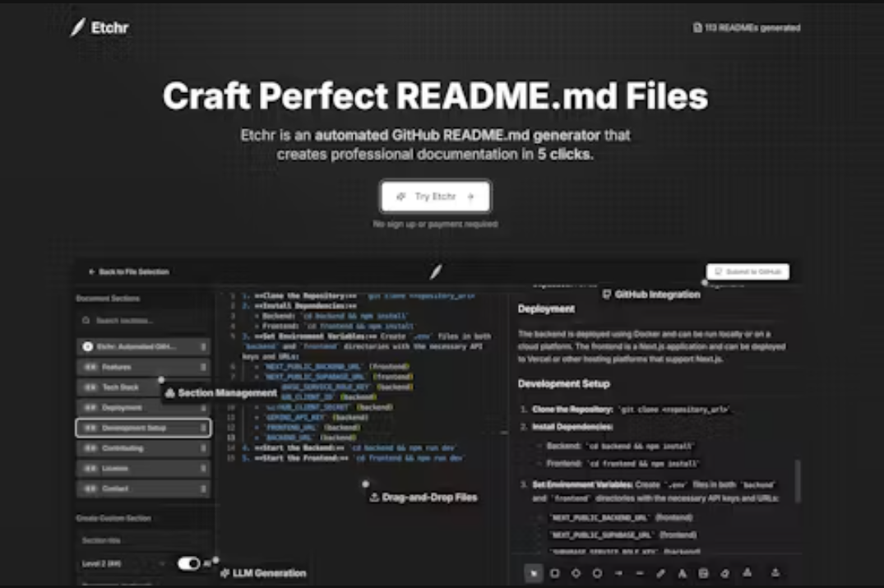
Task: Select the straight line tool
Action: (639, 573)
